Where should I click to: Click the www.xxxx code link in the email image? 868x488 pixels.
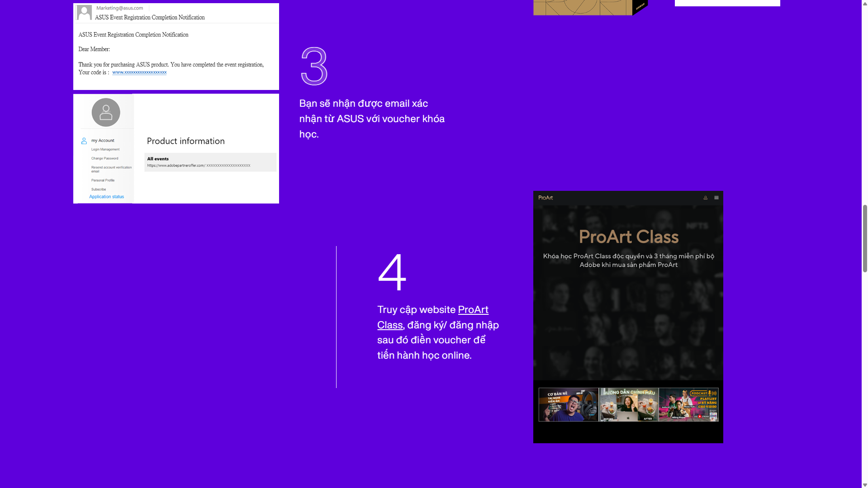(x=139, y=72)
